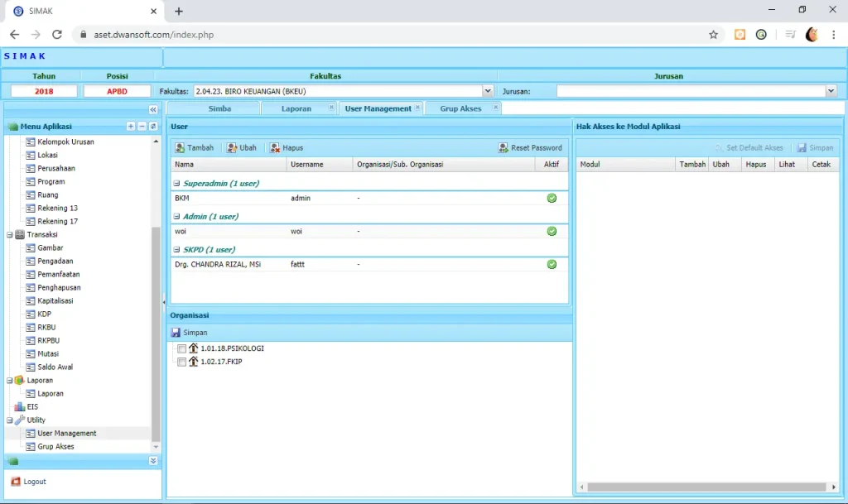Image resolution: width=848 pixels, height=504 pixels.
Task: Collapse the Admin (1 user) group
Action: [x=177, y=216]
